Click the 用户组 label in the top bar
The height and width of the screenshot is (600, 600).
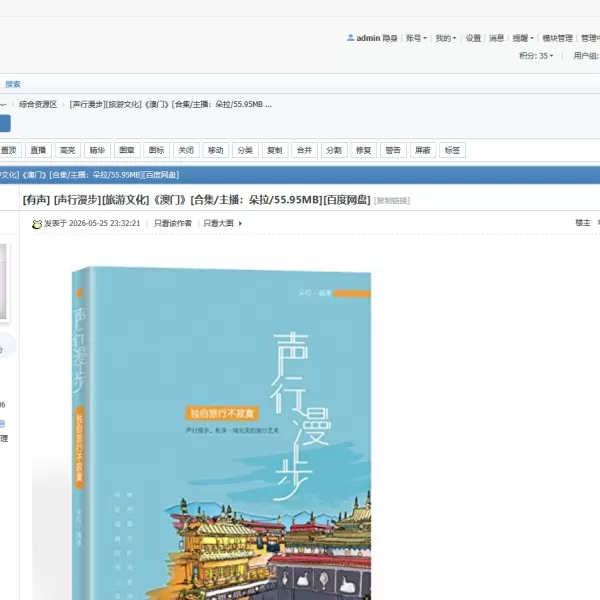[x=586, y=56]
